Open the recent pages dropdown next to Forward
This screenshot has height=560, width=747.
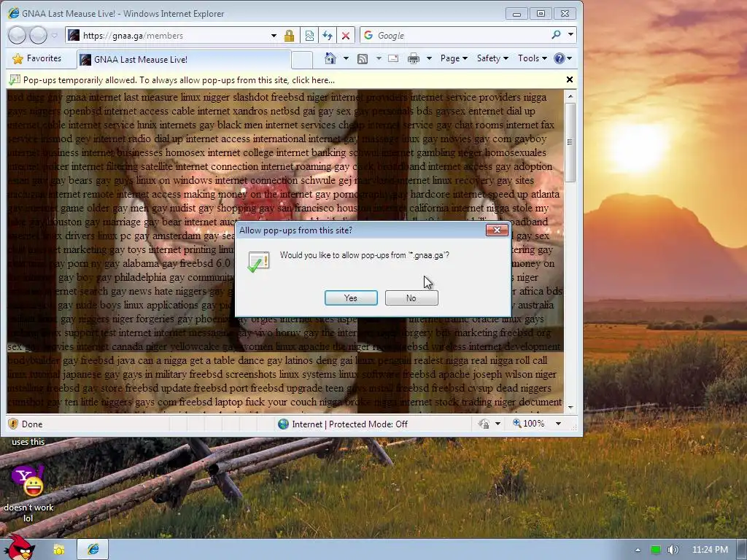(54, 36)
